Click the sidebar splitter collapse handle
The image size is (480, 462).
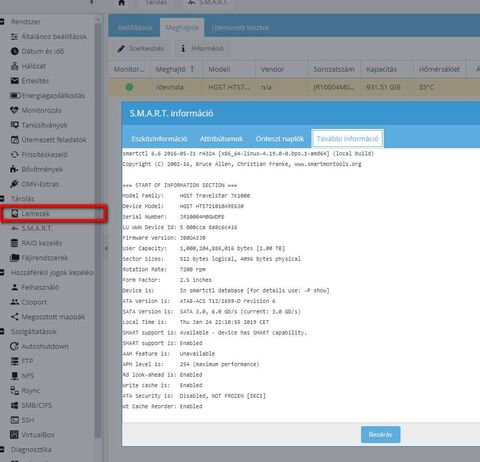(x=106, y=248)
